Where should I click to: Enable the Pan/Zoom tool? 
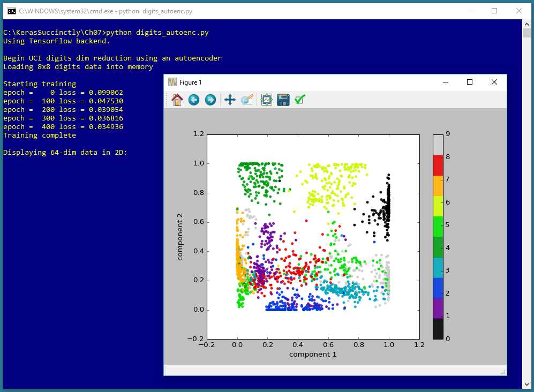pyautogui.click(x=229, y=100)
